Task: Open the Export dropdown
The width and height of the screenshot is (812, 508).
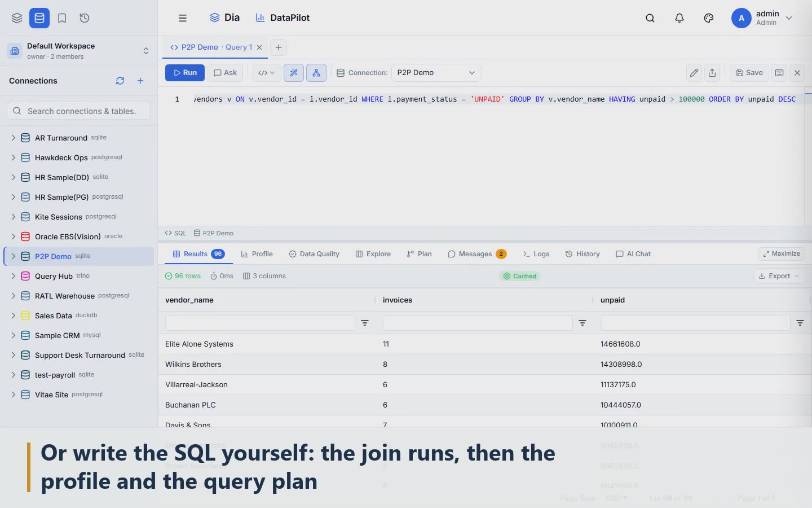Action: [x=779, y=276]
